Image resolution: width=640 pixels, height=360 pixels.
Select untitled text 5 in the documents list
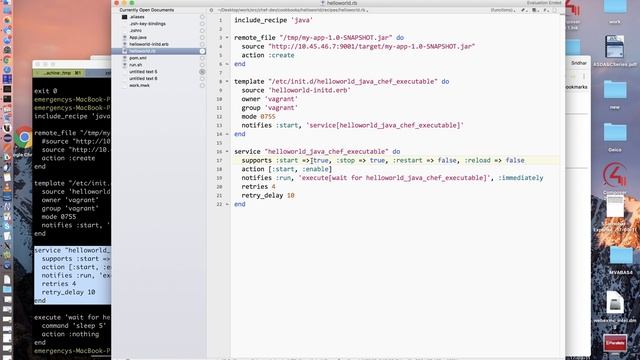(143, 71)
